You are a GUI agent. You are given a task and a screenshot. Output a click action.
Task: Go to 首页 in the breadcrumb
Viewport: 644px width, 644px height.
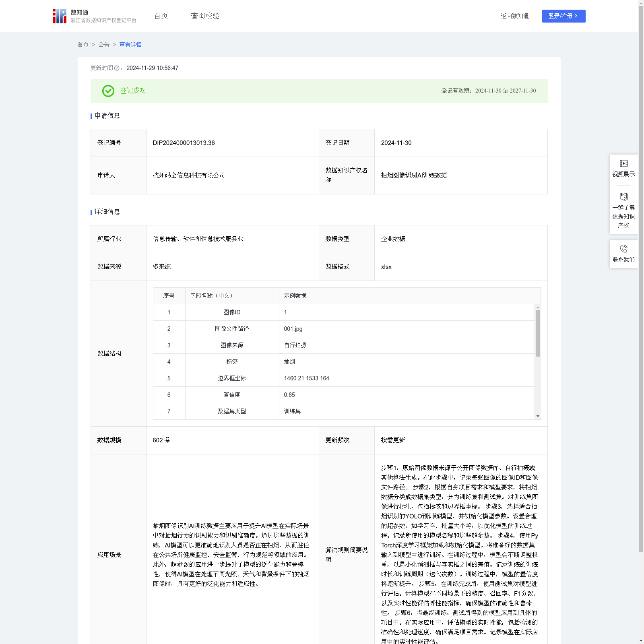tap(83, 45)
